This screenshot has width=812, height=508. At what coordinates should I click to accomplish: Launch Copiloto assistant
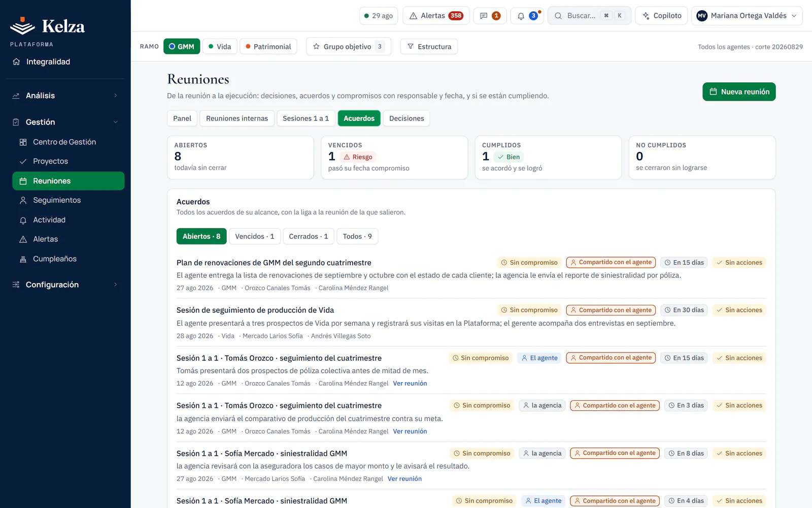coord(662,16)
